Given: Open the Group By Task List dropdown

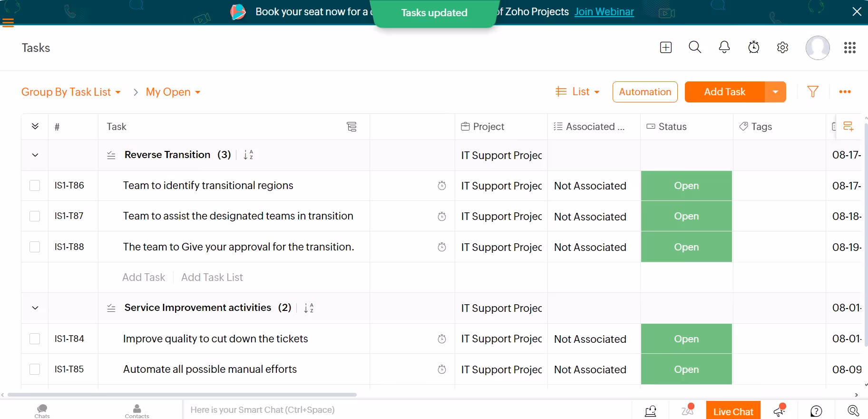Looking at the screenshot, I should [x=71, y=92].
